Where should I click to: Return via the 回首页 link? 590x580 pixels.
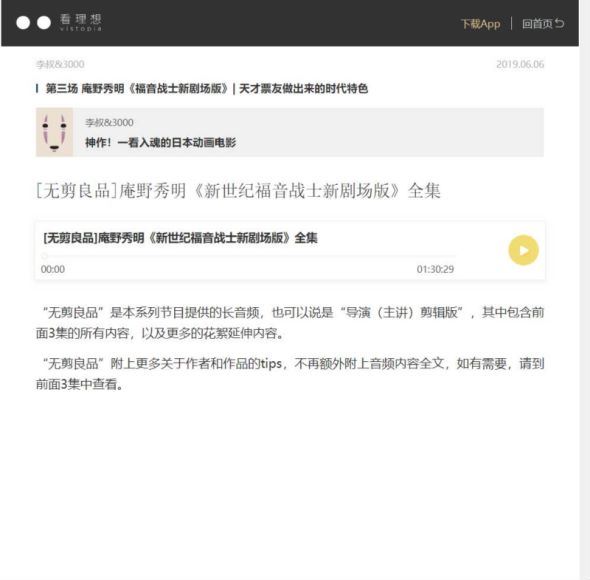(x=537, y=24)
